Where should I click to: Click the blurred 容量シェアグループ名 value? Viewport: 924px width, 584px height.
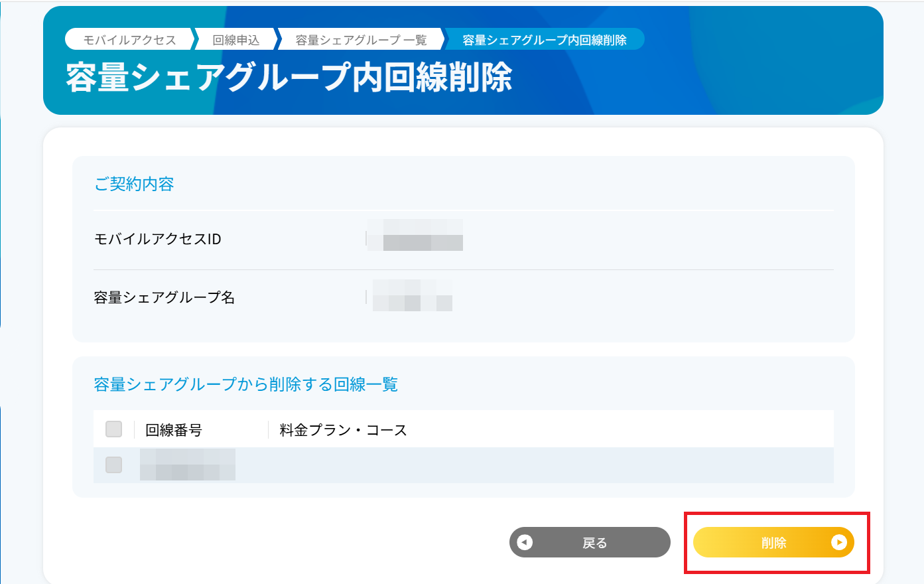coord(410,295)
